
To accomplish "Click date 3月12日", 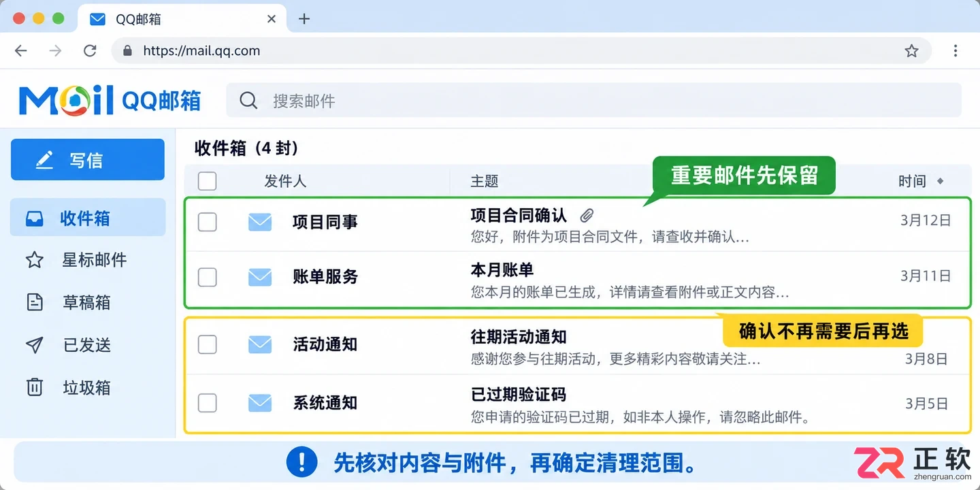I will [926, 220].
